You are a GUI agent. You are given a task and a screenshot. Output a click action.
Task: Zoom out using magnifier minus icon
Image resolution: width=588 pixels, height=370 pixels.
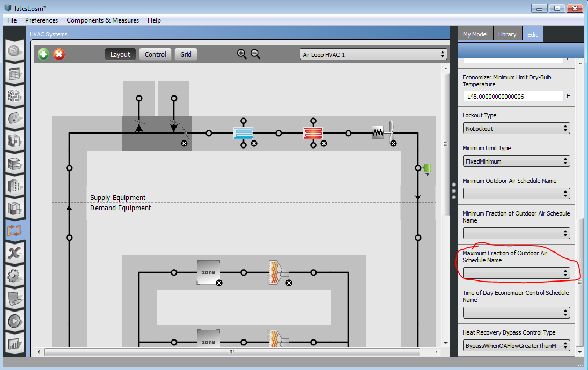tap(255, 54)
